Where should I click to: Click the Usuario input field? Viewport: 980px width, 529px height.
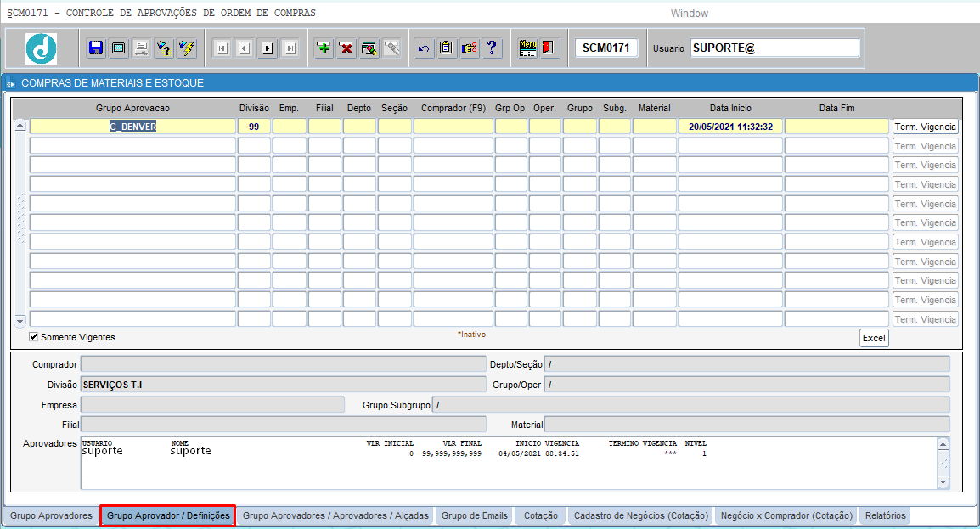(x=775, y=48)
